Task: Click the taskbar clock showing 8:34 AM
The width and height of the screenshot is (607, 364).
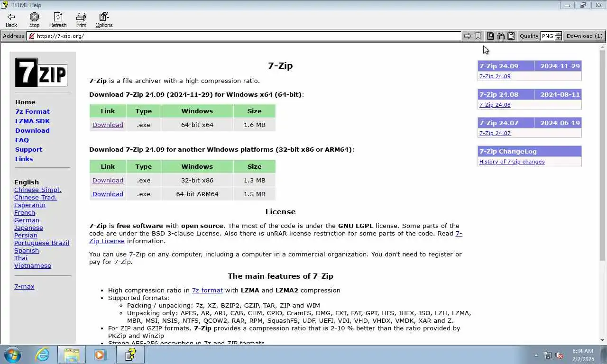Action: click(583, 355)
